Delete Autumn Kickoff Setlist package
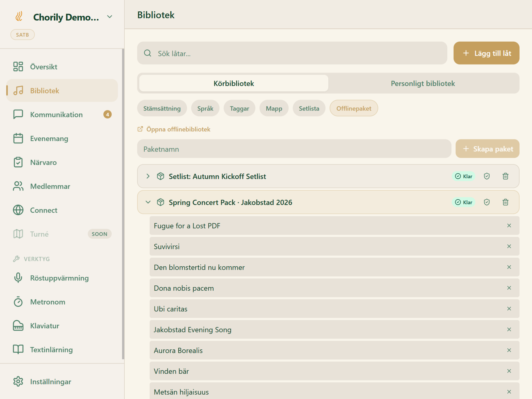532x399 pixels. click(x=505, y=176)
